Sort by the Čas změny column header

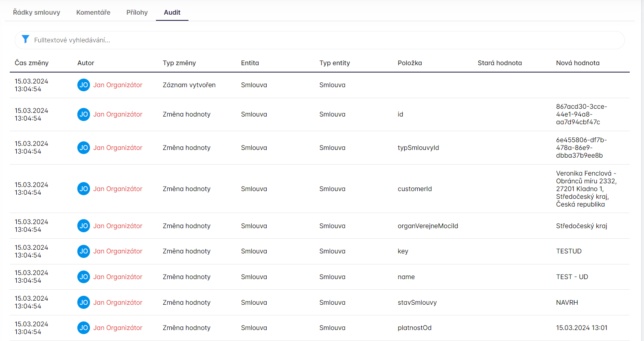pos(32,63)
